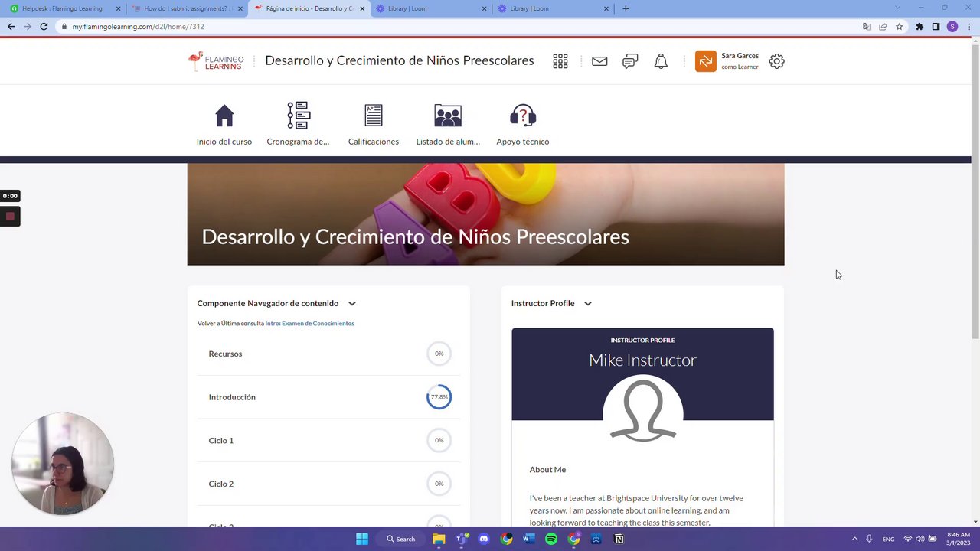
Task: Open Spotify from the taskbar
Action: pyautogui.click(x=551, y=539)
